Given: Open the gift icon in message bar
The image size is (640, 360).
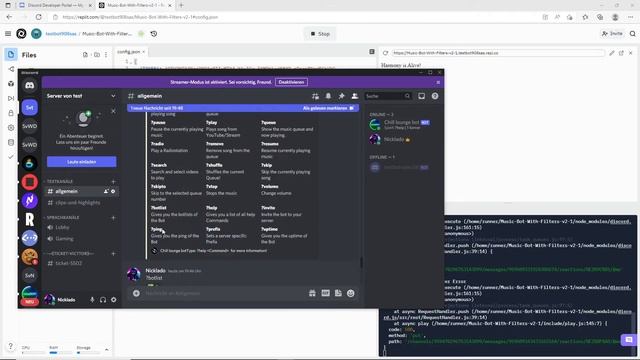Looking at the screenshot, I should click(x=312, y=293).
